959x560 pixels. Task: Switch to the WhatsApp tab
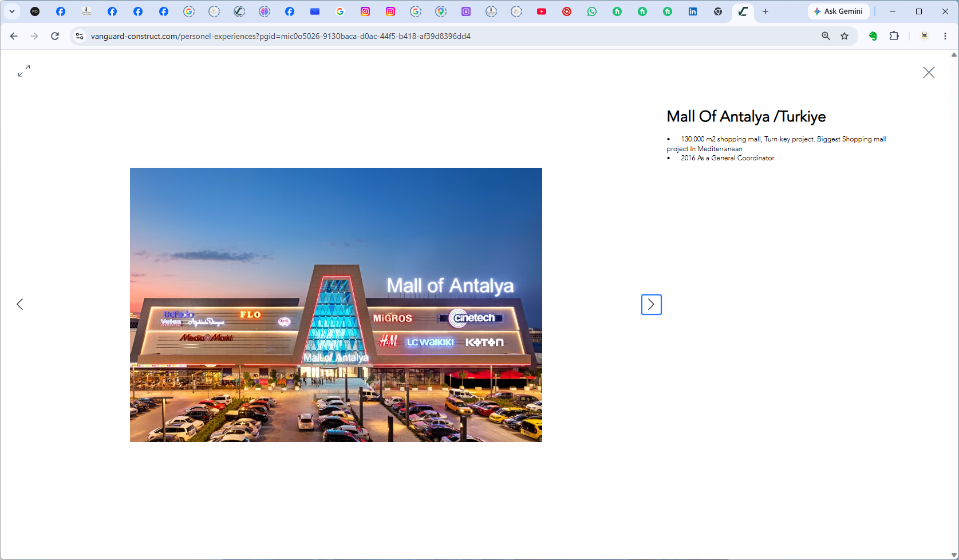click(x=592, y=11)
